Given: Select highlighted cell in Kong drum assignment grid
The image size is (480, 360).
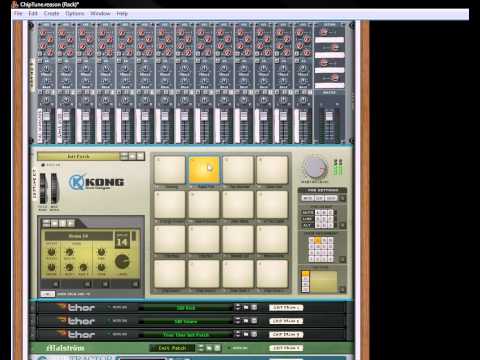Looking at the screenshot, I should [317, 240].
